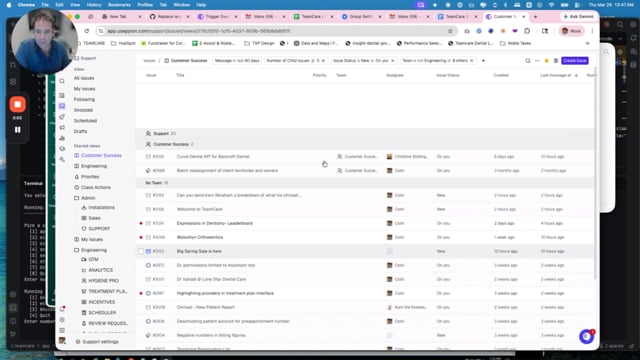Select the Customer Success shared view
640x360 pixels.
(101, 155)
